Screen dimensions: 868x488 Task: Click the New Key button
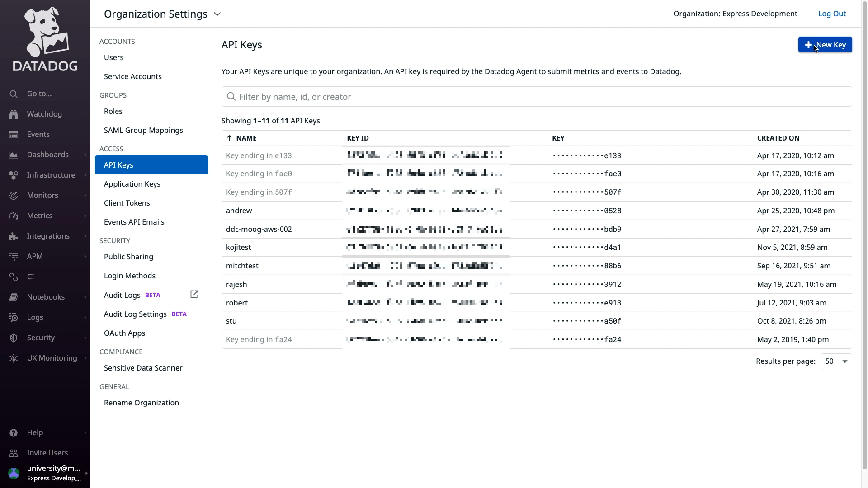825,45
